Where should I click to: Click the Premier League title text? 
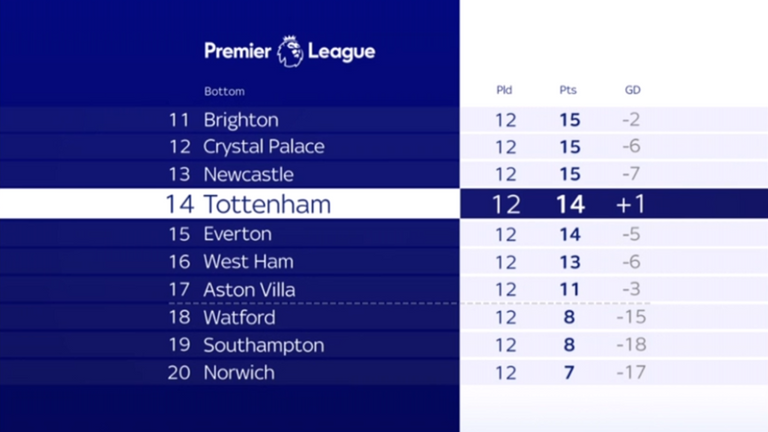(x=290, y=51)
